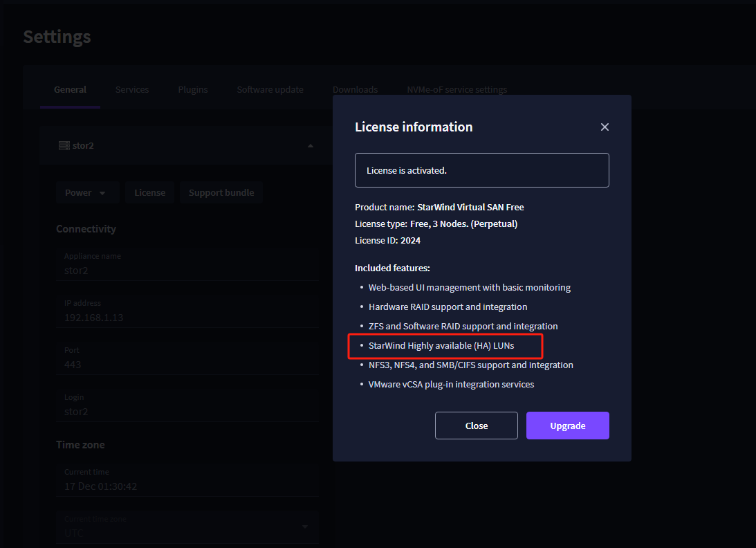Click the Support bundle button

[221, 192]
